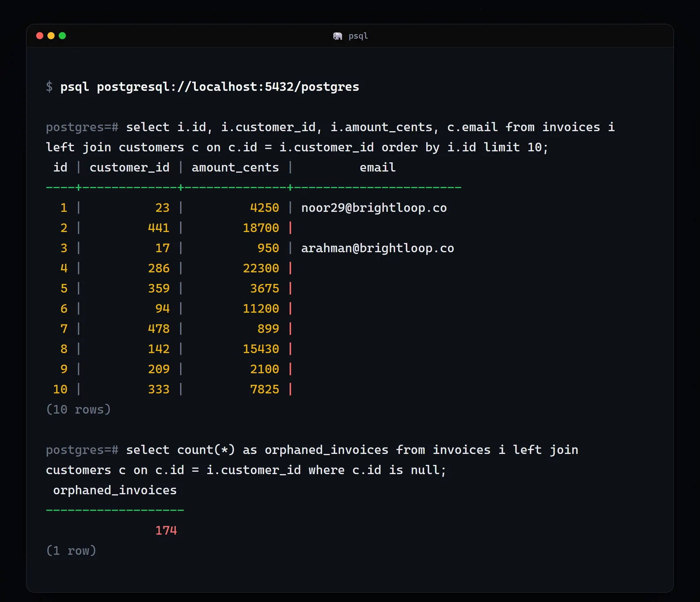Click amount value 3675
The height and width of the screenshot is (602, 700).
(265, 288)
